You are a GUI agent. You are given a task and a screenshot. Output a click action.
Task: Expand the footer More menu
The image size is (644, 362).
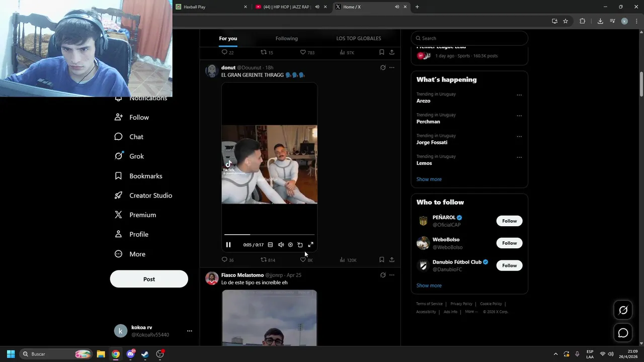pyautogui.click(x=471, y=312)
